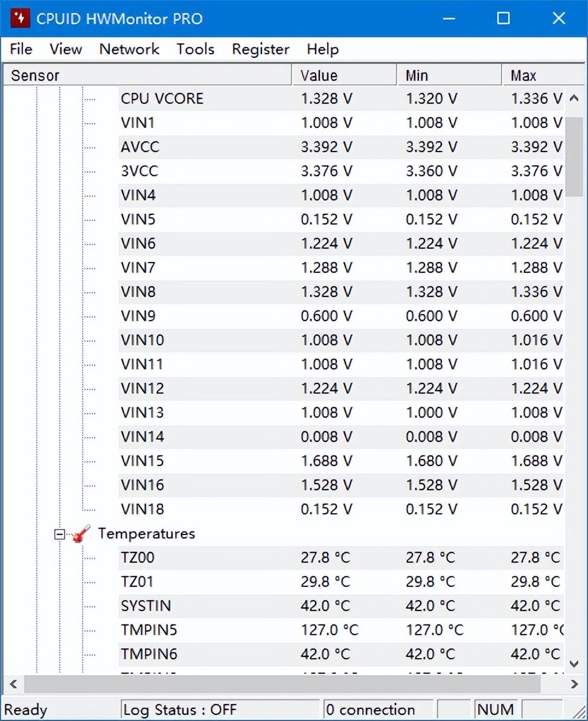Click the Value column header

coord(344,75)
